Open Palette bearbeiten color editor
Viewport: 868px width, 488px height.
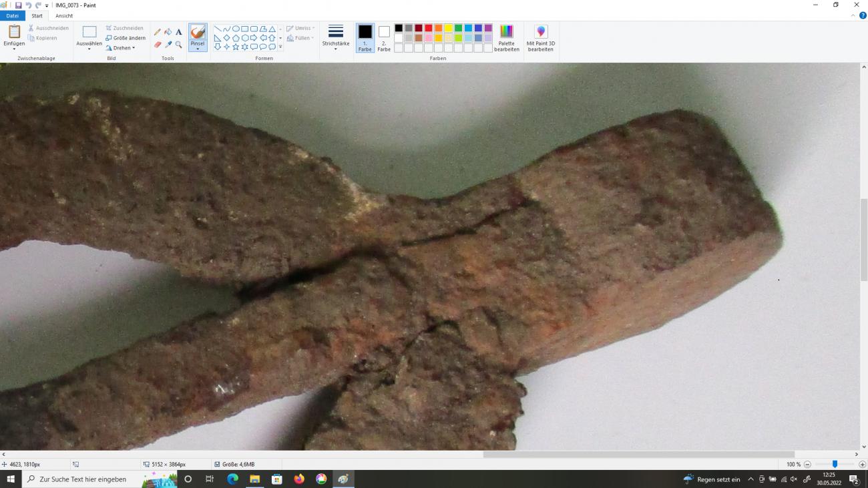tap(507, 39)
